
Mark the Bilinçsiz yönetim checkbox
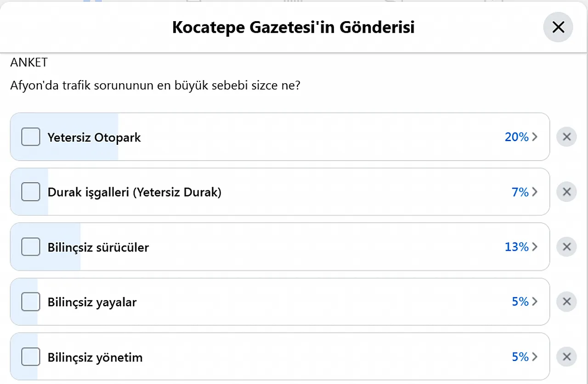point(31,357)
